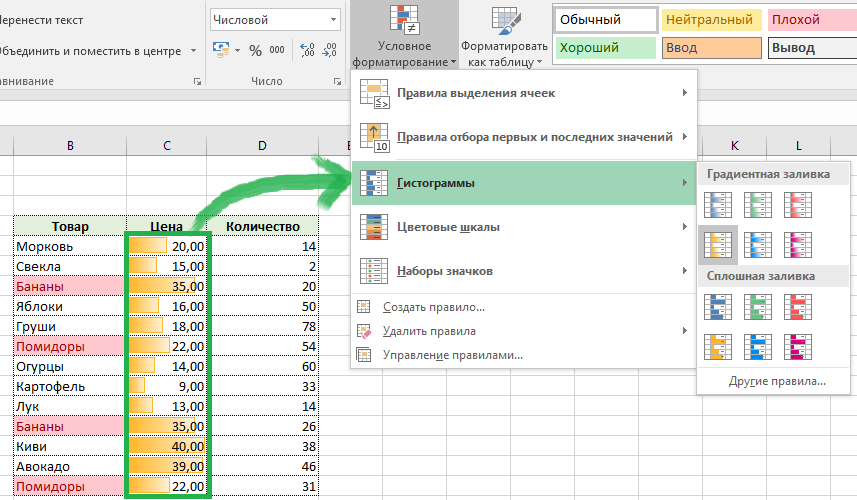Click the percent style icon
Screen dimensions: 857x500
tap(255, 50)
